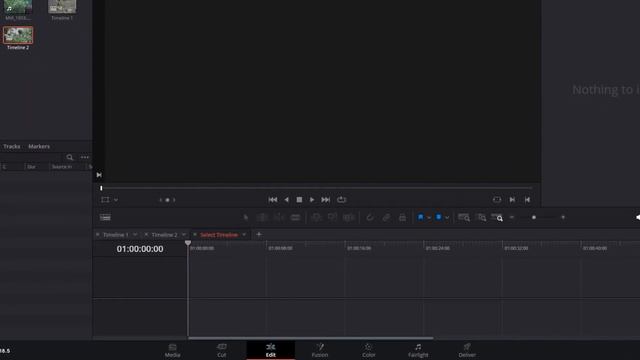640x360 pixels.
Task: Click the viewer scrubber bar playhead
Action: tap(101, 188)
